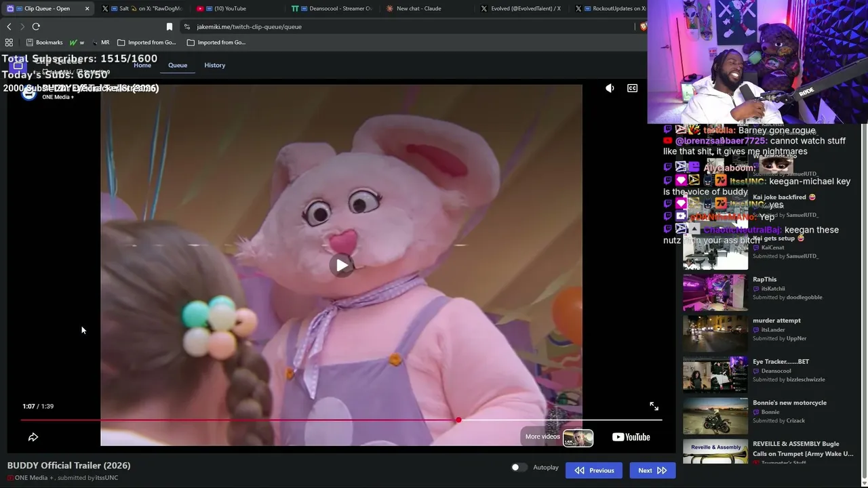Open the 'More videos' thumbnail
The width and height of the screenshot is (868, 488).
point(578,438)
